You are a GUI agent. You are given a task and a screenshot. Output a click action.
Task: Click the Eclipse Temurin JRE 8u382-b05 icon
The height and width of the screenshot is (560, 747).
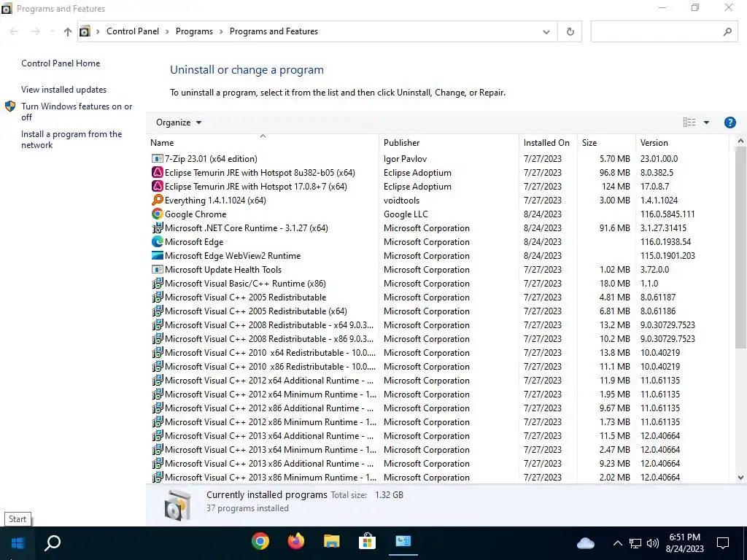158,172
